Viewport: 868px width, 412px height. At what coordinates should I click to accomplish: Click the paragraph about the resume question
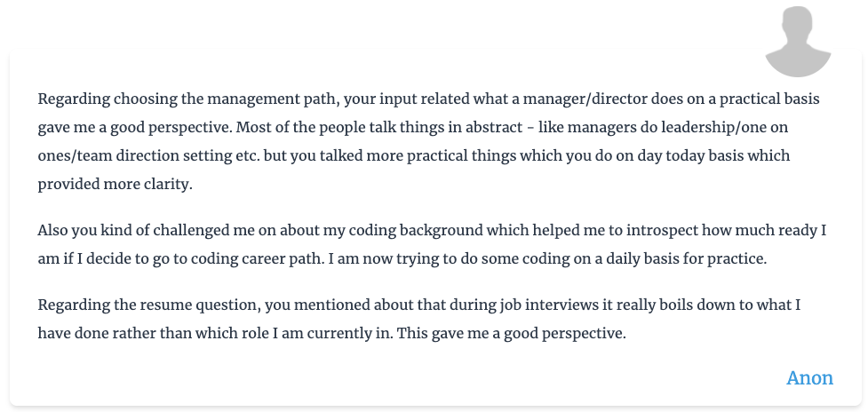(x=418, y=320)
